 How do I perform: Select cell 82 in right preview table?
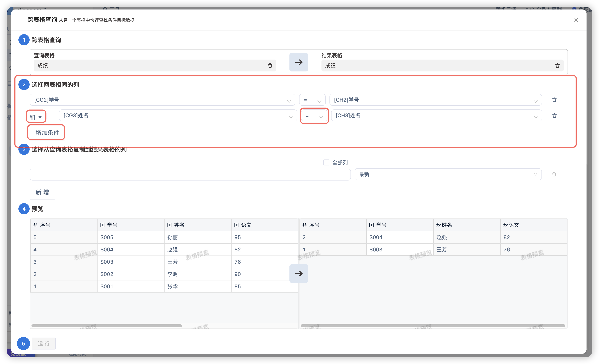click(534, 237)
